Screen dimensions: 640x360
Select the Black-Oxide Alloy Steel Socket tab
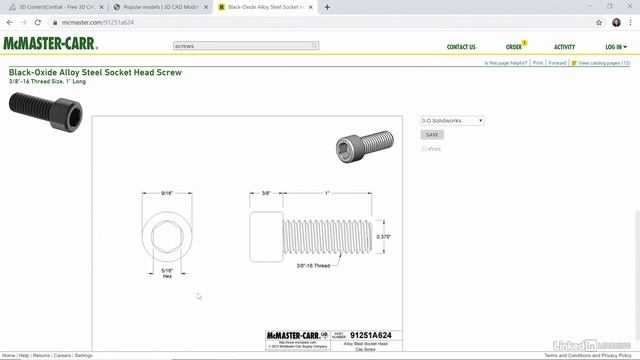coord(265,7)
